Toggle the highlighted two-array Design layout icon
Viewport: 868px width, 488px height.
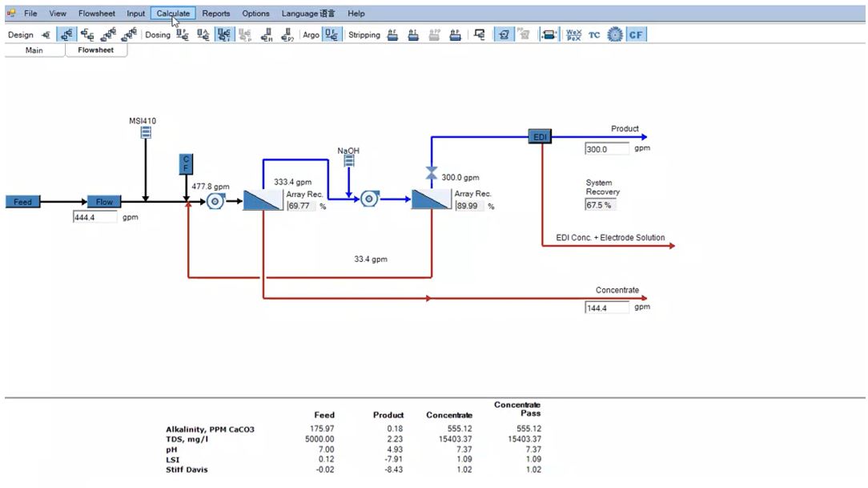click(x=66, y=35)
